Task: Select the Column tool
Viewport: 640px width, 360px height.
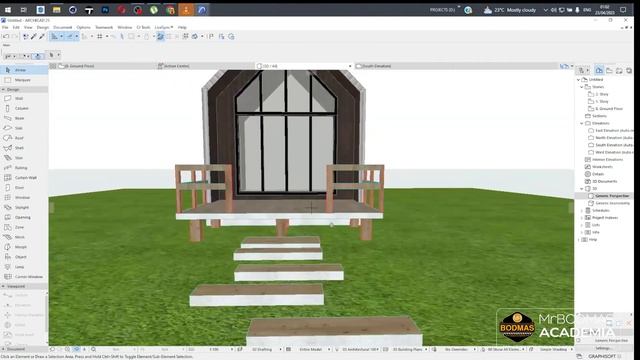Action: coord(24,108)
